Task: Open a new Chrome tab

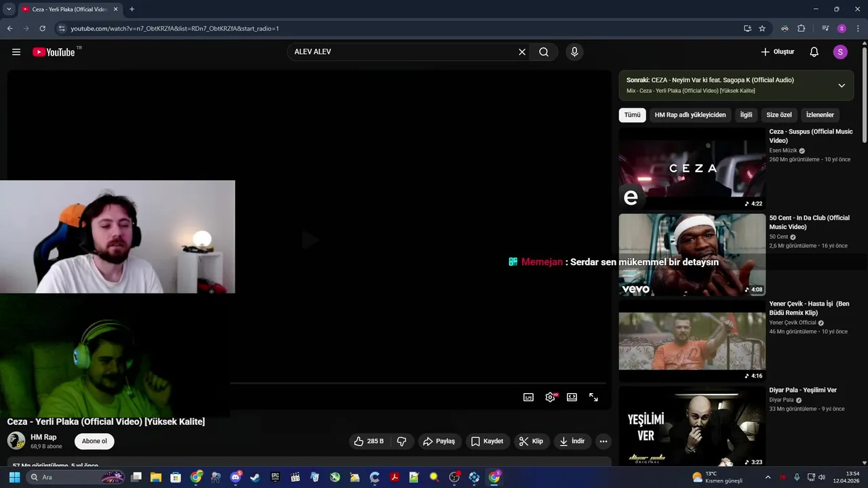Action: pos(132,9)
